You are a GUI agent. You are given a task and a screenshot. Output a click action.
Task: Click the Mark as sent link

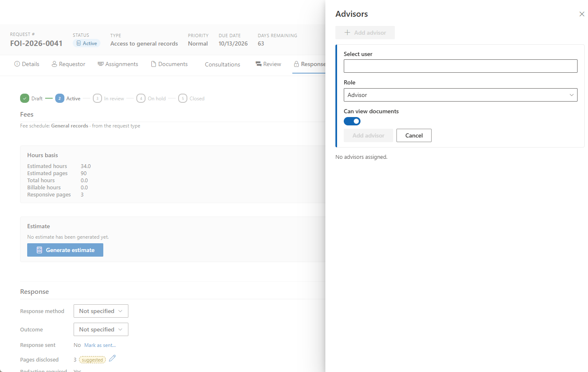point(100,345)
